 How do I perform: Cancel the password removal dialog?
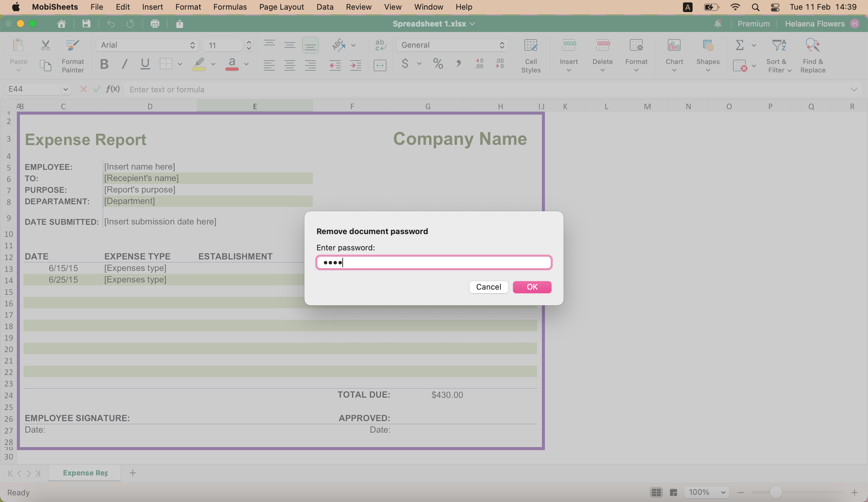pos(489,287)
